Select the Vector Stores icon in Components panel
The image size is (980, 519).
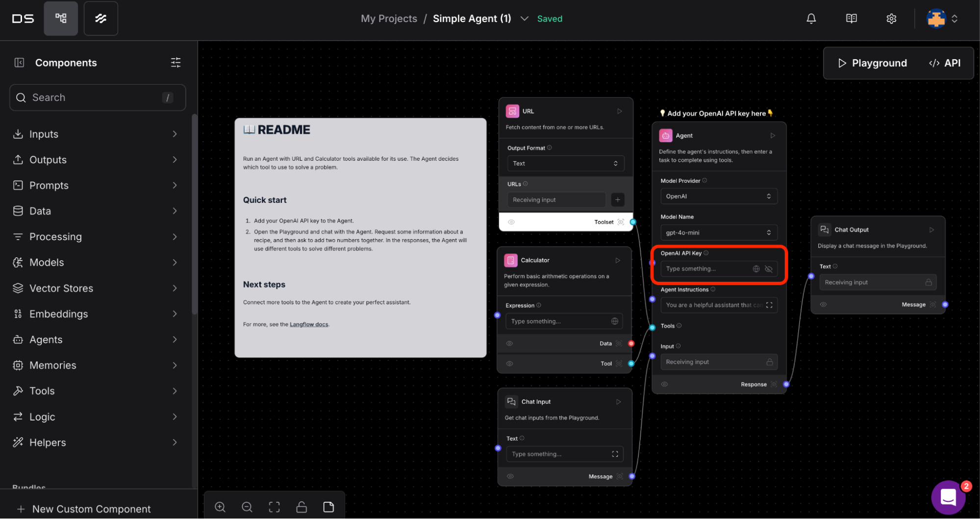pyautogui.click(x=18, y=288)
